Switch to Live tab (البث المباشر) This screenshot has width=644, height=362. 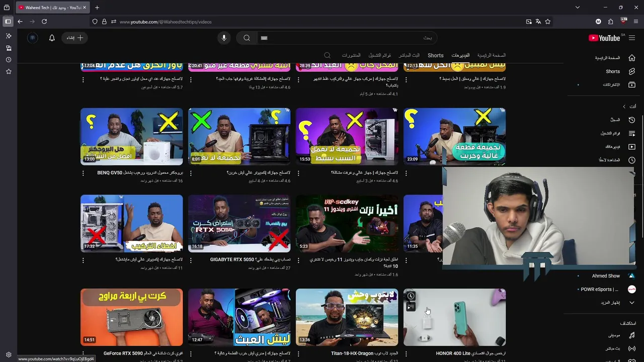coord(409,55)
